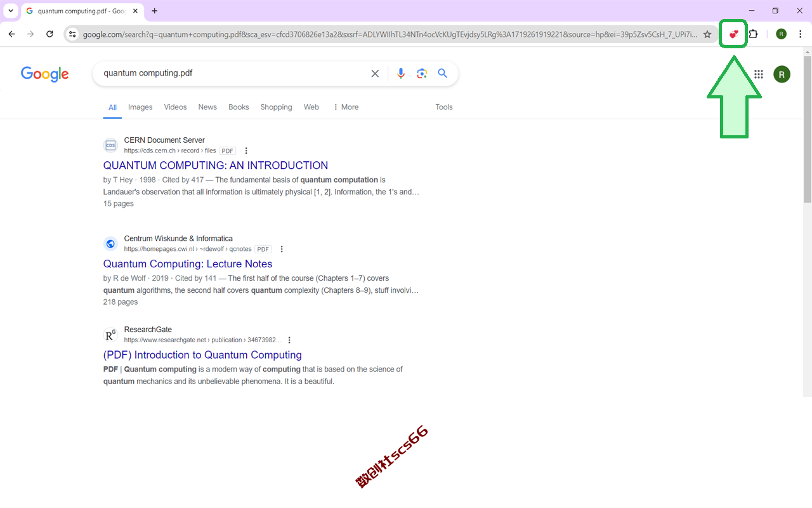
Task: Select the All results tab
Action: pos(112,107)
